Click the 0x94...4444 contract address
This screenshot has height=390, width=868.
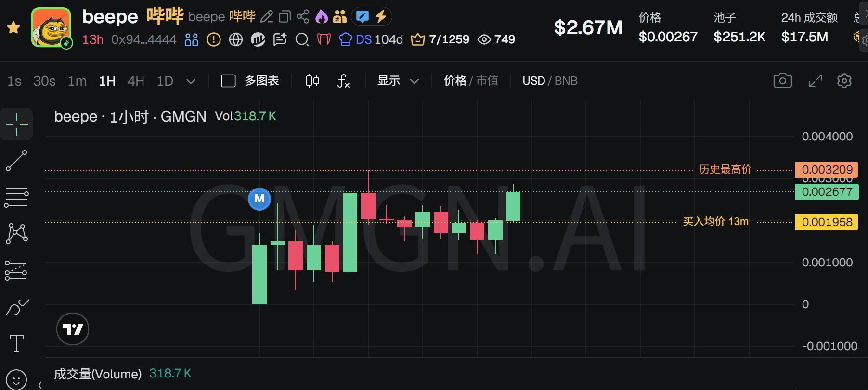143,39
